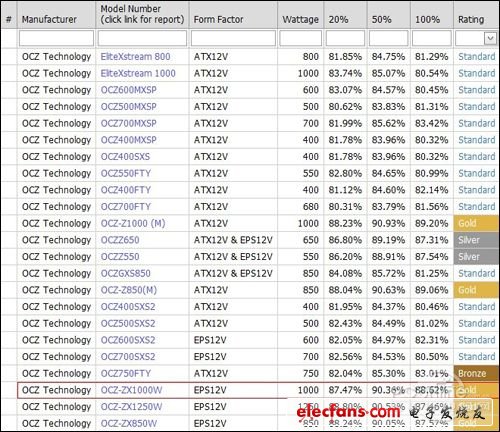The width and height of the screenshot is (500, 432).
Task: Sort by the Manufacturer column header
Action: pyautogui.click(x=49, y=20)
